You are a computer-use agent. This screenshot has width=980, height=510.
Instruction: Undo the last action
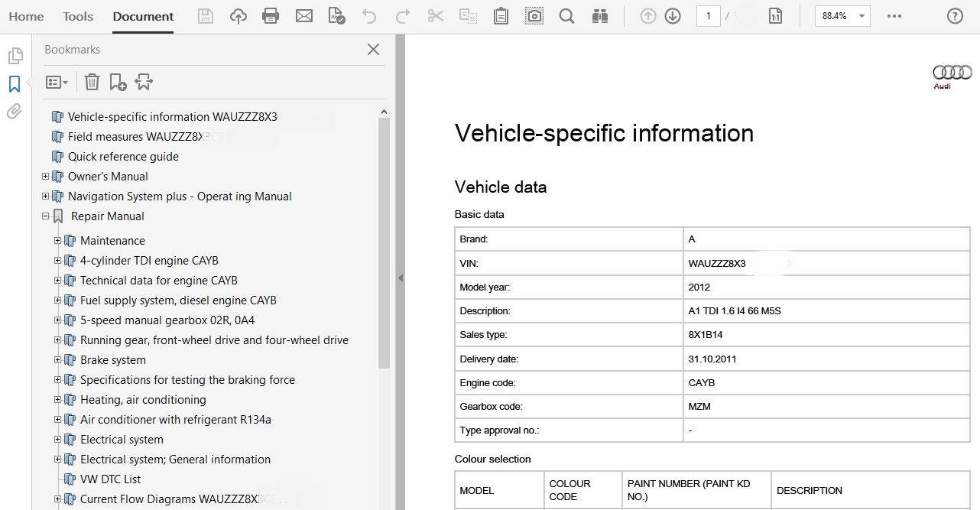click(371, 15)
